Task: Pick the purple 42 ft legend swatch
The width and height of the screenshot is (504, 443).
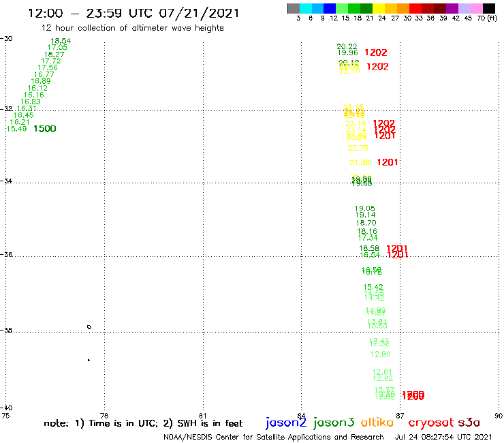Action: tap(452, 8)
